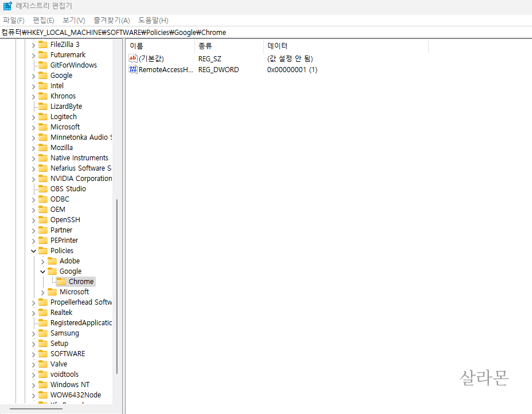Select the Propellerhead Software folder icon
Image resolution: width=532 pixels, height=414 pixels.
click(43, 302)
